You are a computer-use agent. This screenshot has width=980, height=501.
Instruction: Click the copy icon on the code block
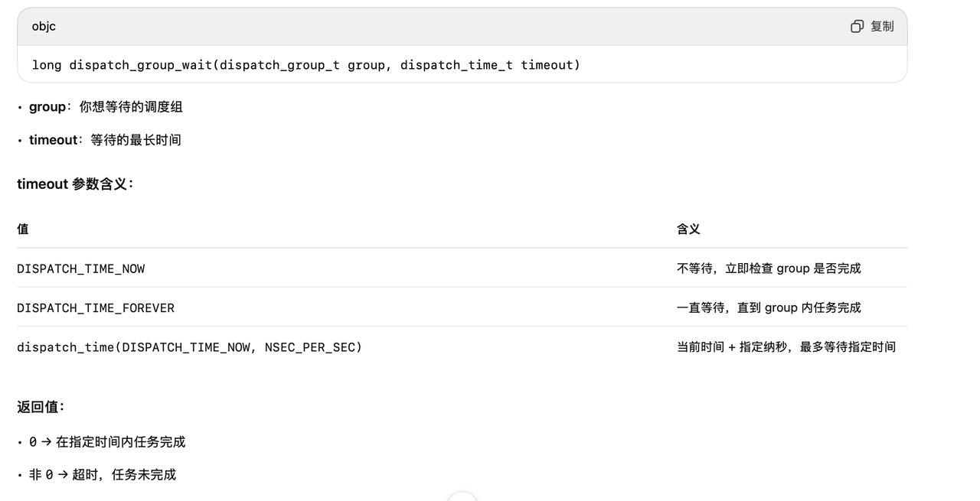856,25
